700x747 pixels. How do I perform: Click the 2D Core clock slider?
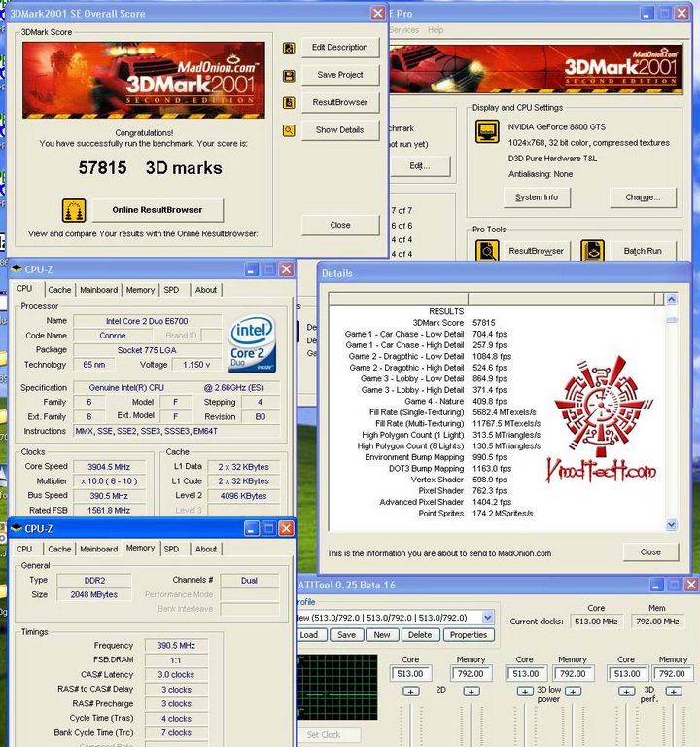click(411, 725)
